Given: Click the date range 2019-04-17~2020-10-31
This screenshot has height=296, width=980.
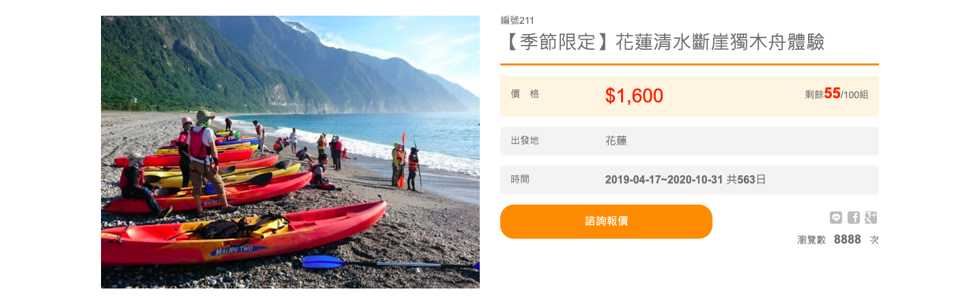Looking at the screenshot, I should click(x=664, y=180).
